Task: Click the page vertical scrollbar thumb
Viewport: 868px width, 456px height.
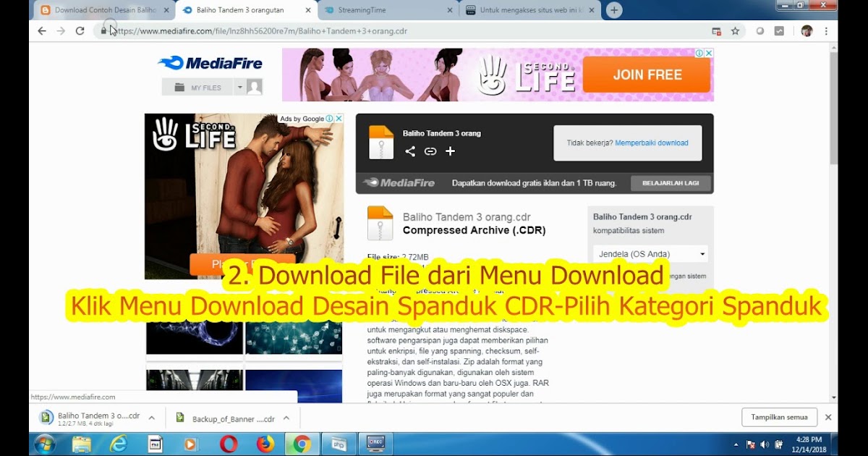Action: pos(833,109)
